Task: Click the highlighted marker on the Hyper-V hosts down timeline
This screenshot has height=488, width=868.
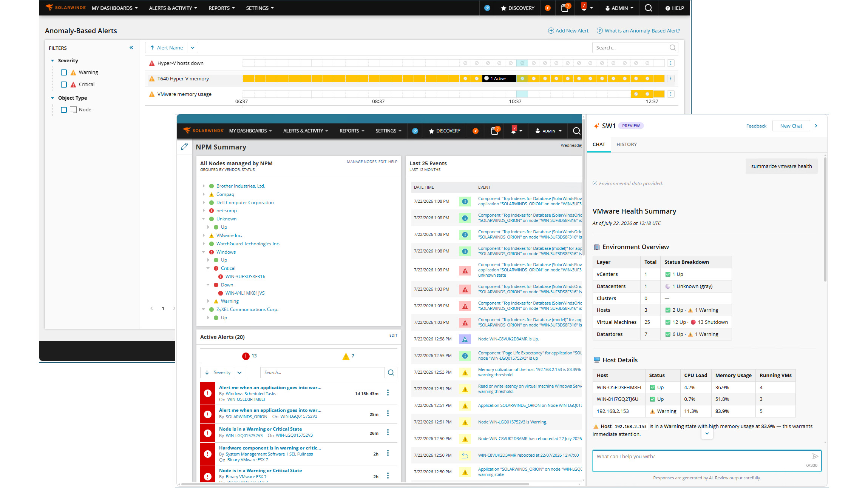Action: (x=522, y=63)
